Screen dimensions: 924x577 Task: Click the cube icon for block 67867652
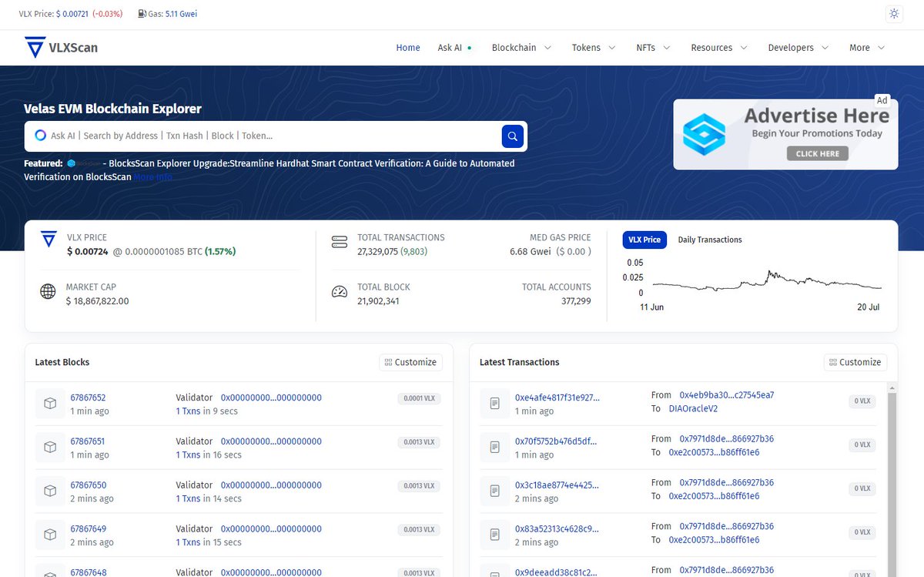click(50, 404)
